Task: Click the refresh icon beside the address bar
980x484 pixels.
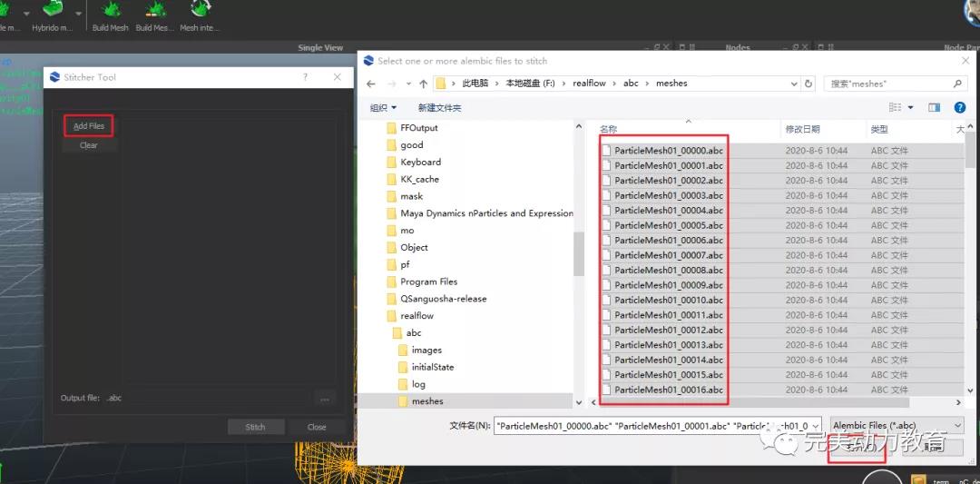Action: (809, 84)
